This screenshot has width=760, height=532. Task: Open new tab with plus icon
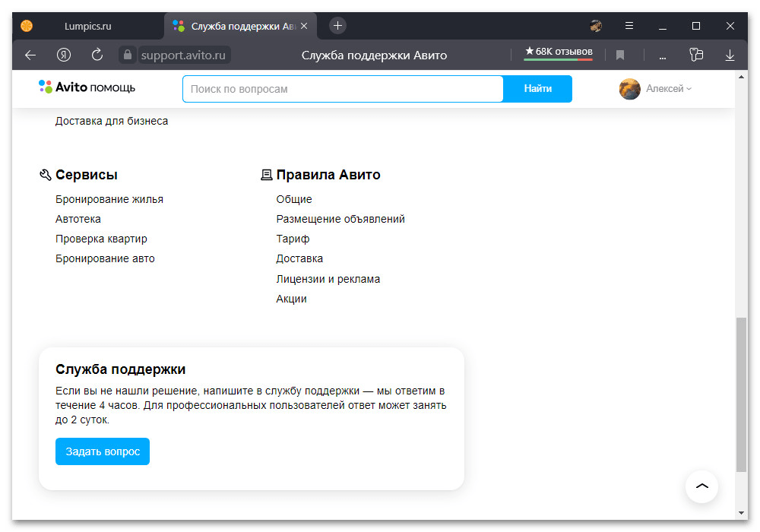tap(338, 25)
